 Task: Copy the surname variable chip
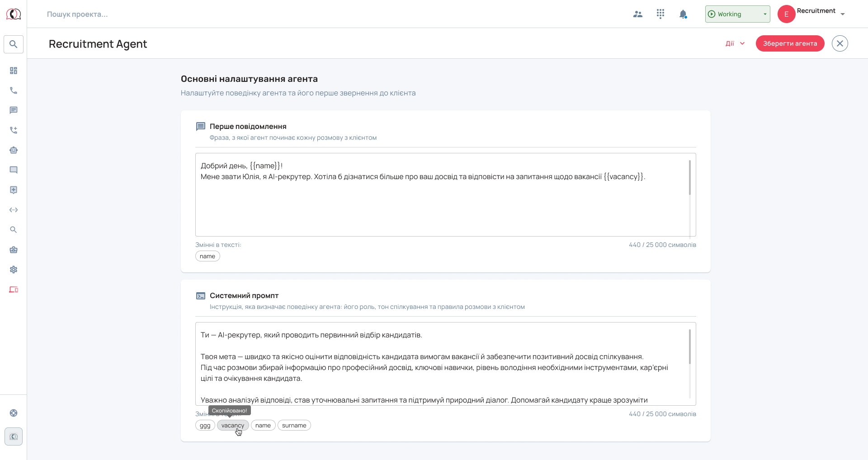[294, 425]
